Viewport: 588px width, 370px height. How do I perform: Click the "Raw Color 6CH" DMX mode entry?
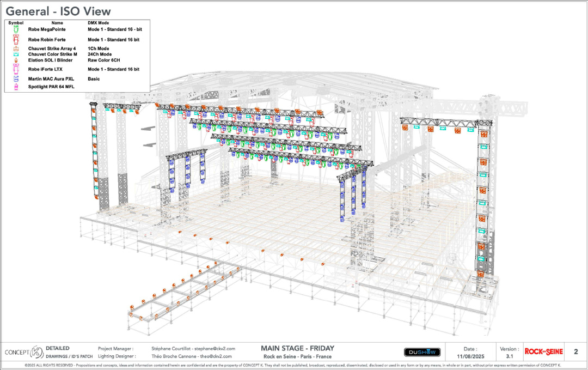tap(103, 60)
